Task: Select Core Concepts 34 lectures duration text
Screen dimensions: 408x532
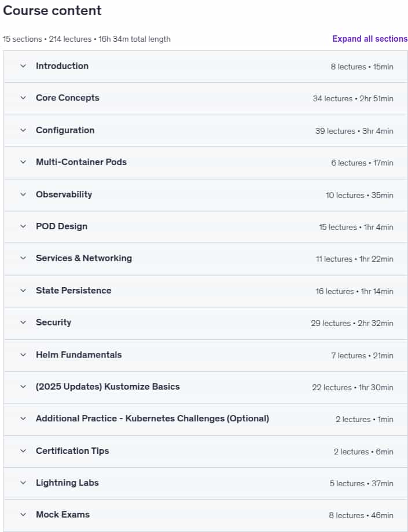Action: coord(352,98)
